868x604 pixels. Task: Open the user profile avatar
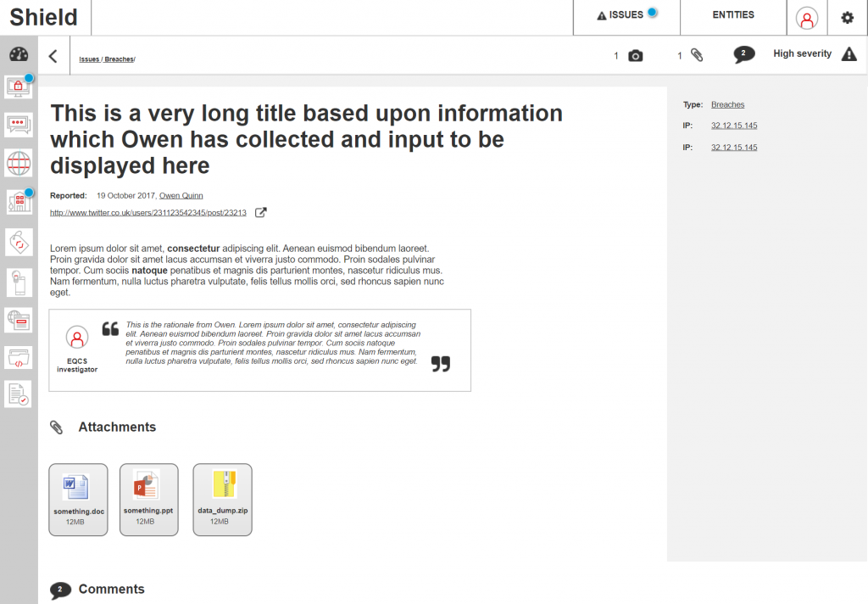click(807, 18)
